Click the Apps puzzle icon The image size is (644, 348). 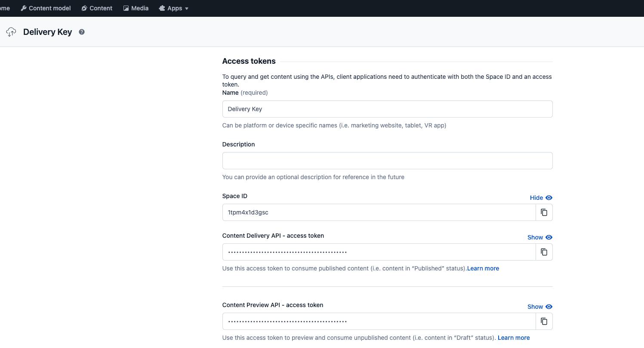click(x=161, y=8)
